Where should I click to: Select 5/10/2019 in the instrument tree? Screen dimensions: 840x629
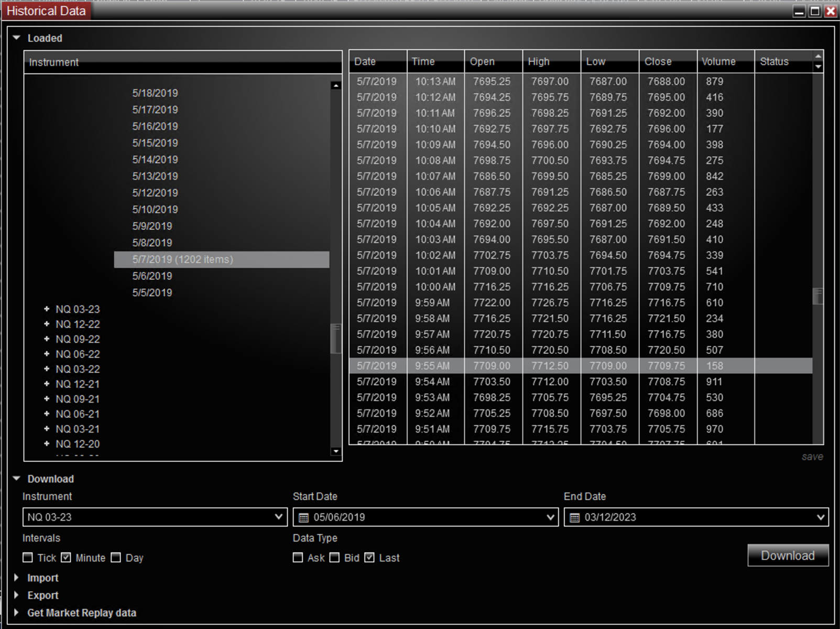coord(155,209)
